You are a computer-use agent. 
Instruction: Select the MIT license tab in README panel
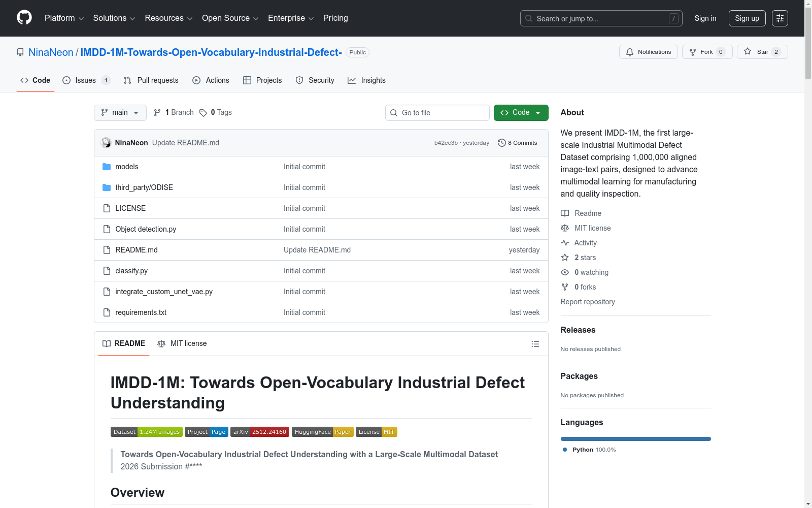182,344
